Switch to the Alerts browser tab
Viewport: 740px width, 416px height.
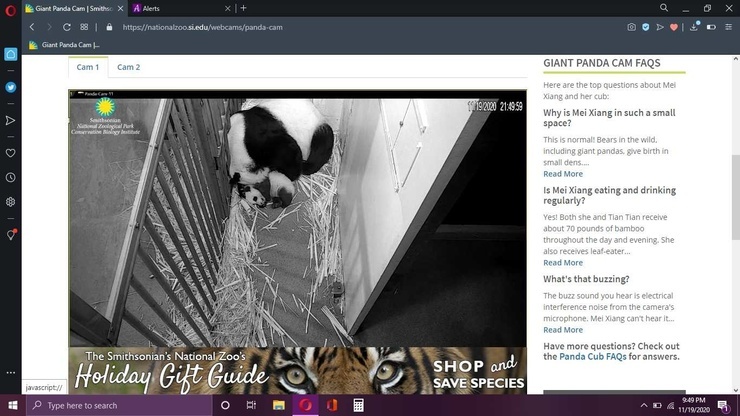click(x=175, y=8)
